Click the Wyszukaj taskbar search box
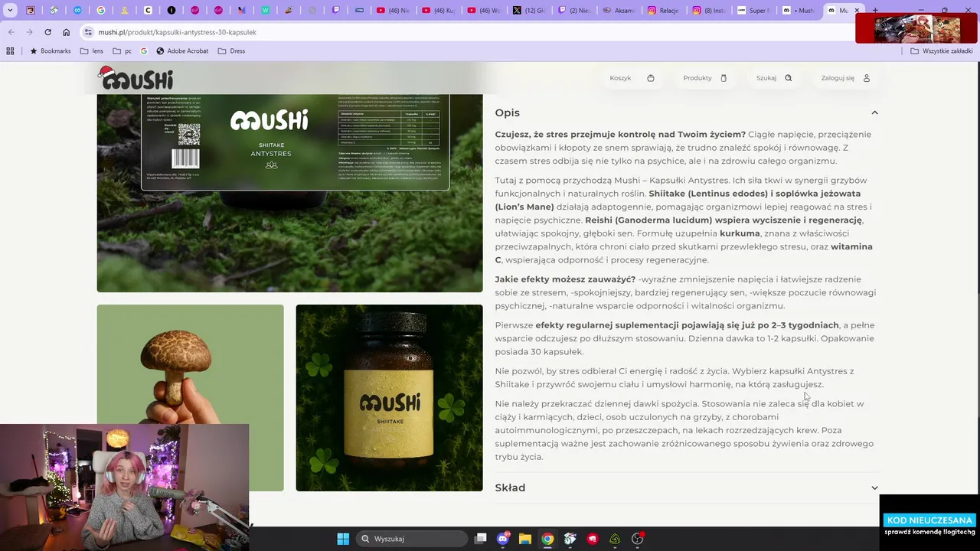Image resolution: width=980 pixels, height=551 pixels. pyautogui.click(x=413, y=539)
